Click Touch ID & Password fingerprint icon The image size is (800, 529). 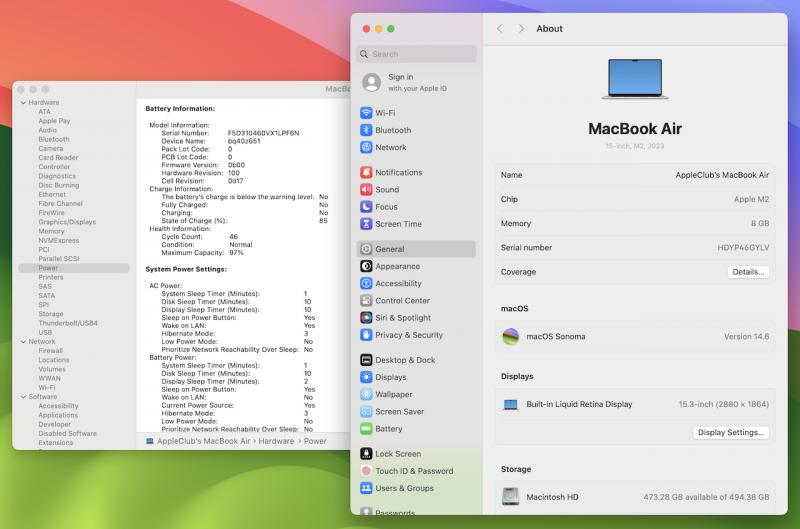(366, 471)
